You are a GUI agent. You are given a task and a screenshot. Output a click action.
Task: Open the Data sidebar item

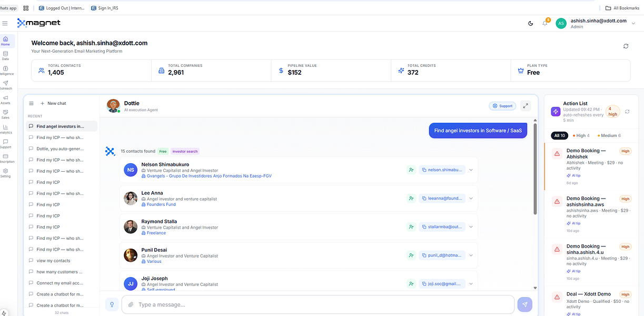pyautogui.click(x=5, y=56)
